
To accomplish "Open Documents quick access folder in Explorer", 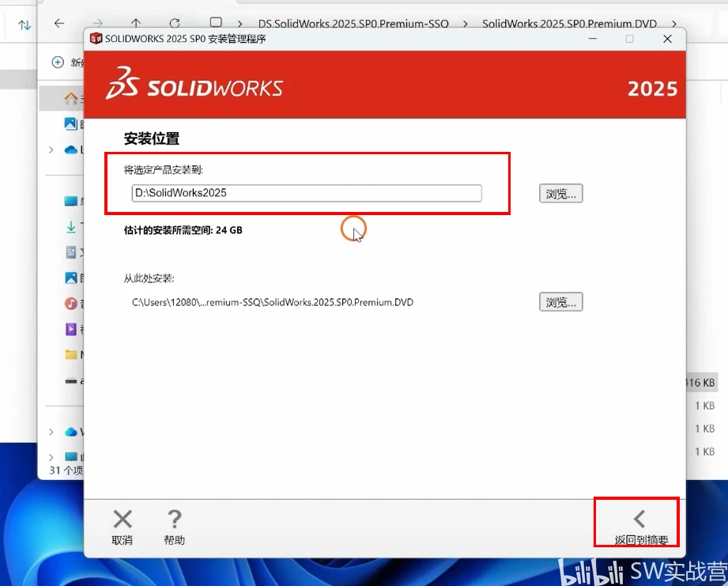I will pyautogui.click(x=71, y=252).
